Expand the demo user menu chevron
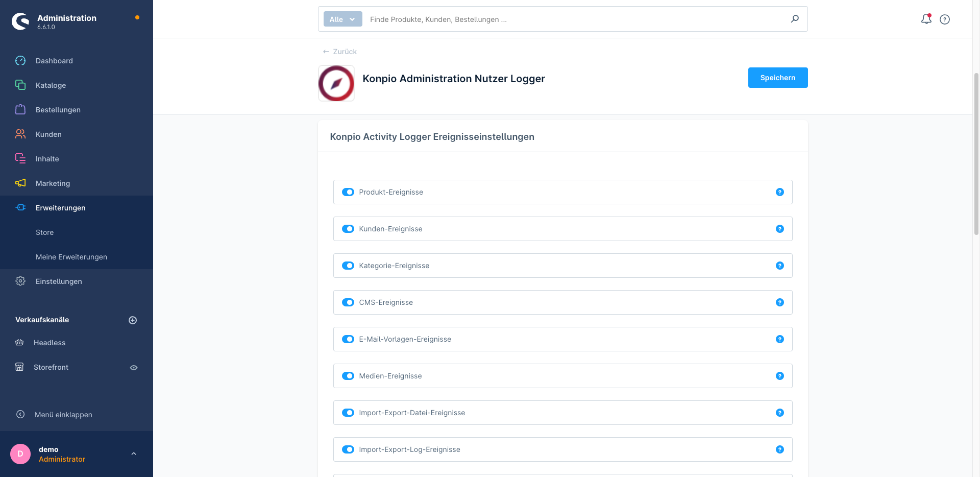 134,454
